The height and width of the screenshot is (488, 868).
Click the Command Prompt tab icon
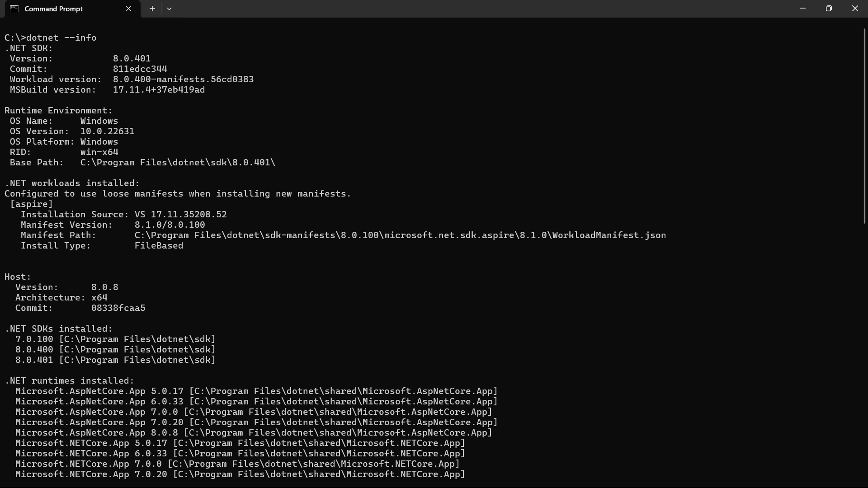click(14, 9)
